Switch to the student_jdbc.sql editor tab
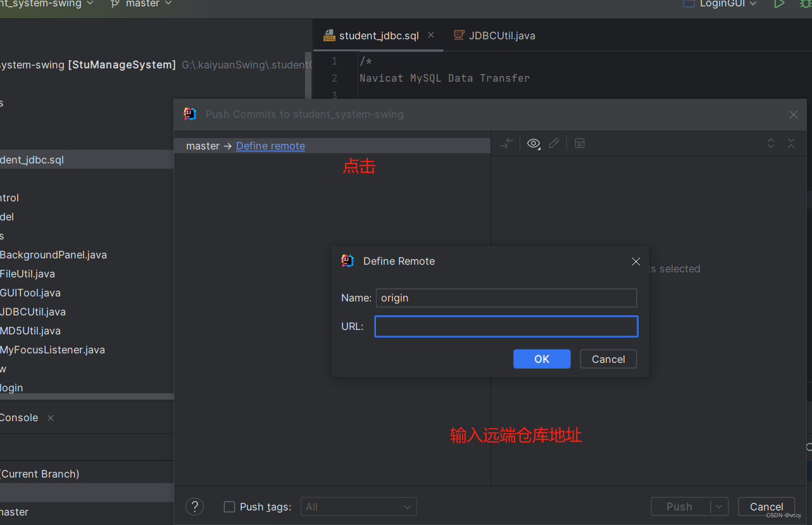The width and height of the screenshot is (812, 525). (379, 35)
